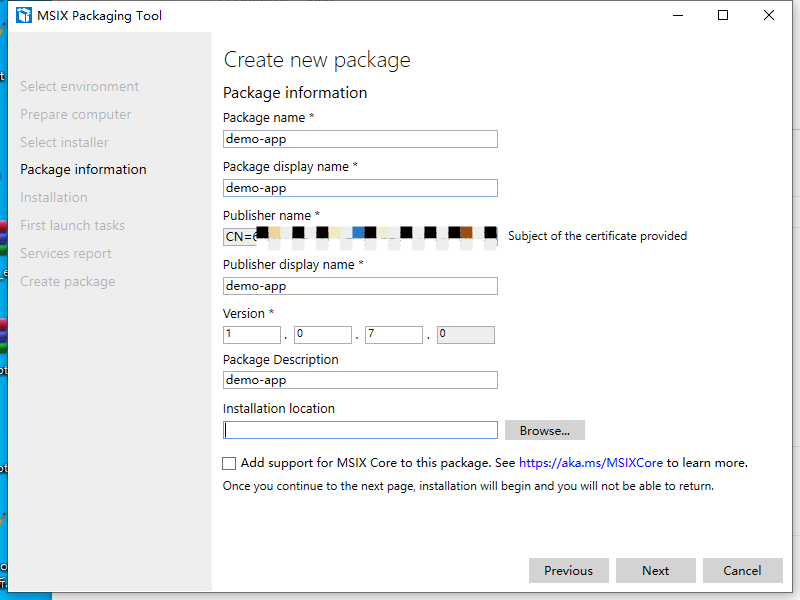This screenshot has width=800, height=600.
Task: Go back using the Previous button
Action: [x=569, y=570]
